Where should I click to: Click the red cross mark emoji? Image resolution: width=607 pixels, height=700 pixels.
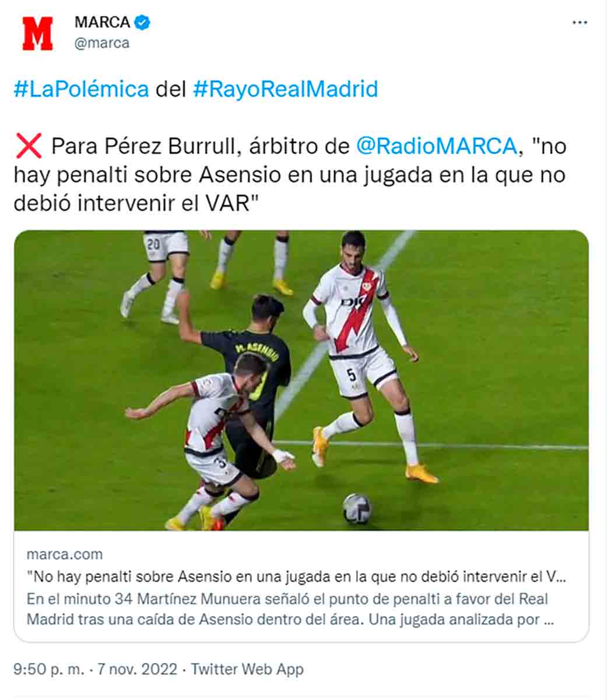click(29, 146)
